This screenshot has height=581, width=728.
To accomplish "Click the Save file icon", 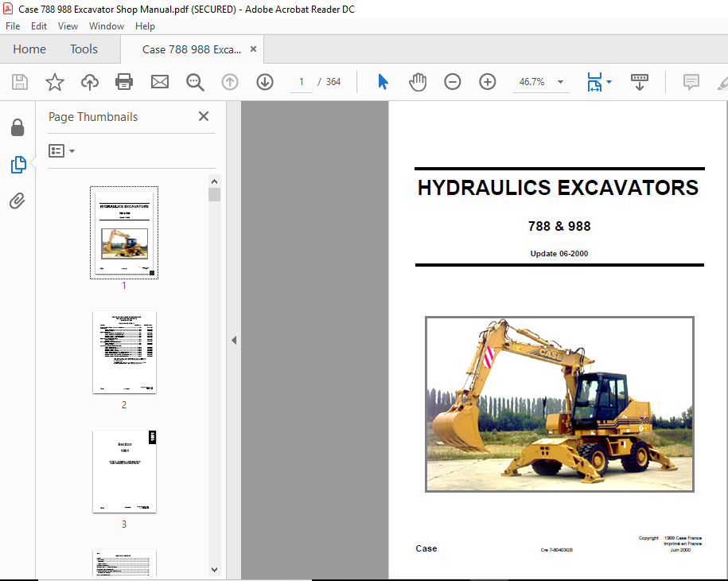I will (20, 82).
